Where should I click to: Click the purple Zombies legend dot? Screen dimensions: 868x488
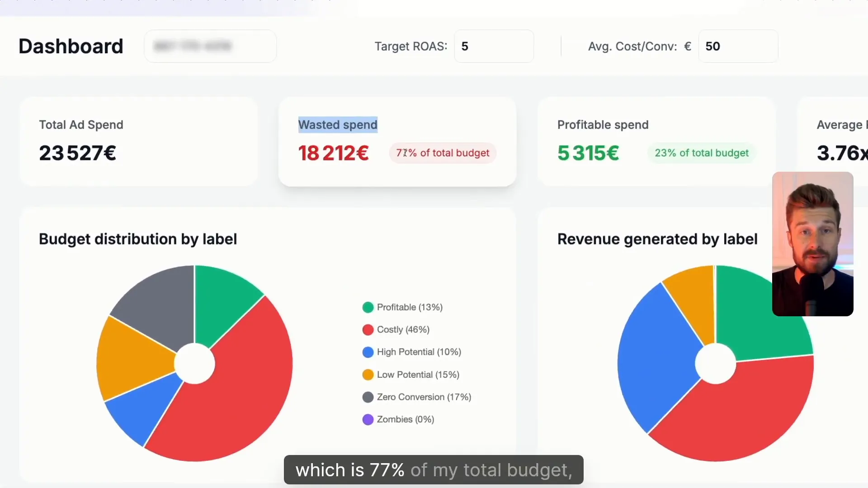[368, 419]
